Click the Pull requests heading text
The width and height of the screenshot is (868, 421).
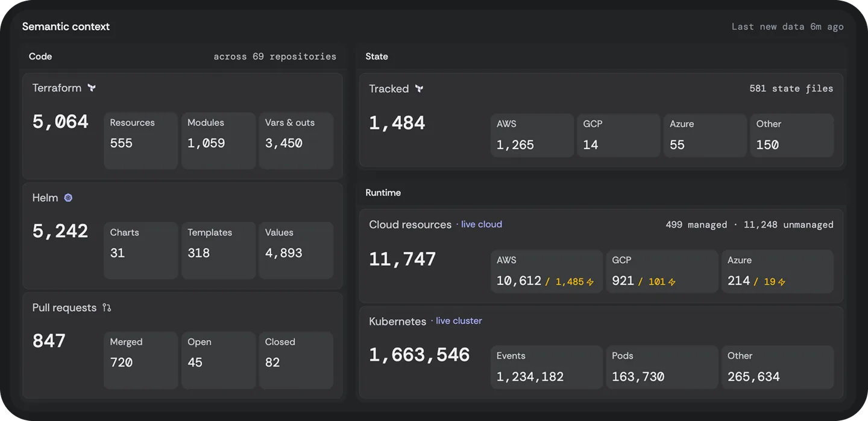pos(64,308)
